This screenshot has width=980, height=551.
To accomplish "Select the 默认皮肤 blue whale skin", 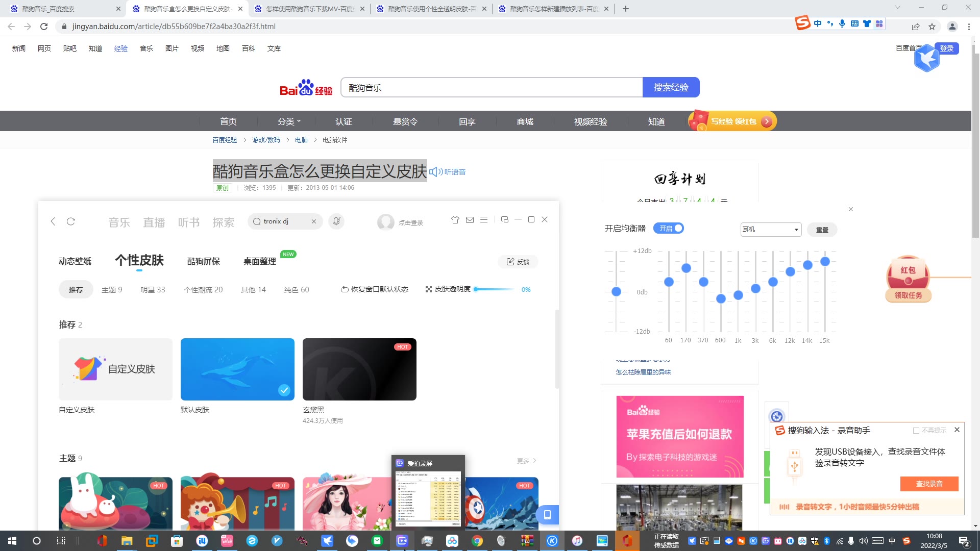I will (x=237, y=369).
